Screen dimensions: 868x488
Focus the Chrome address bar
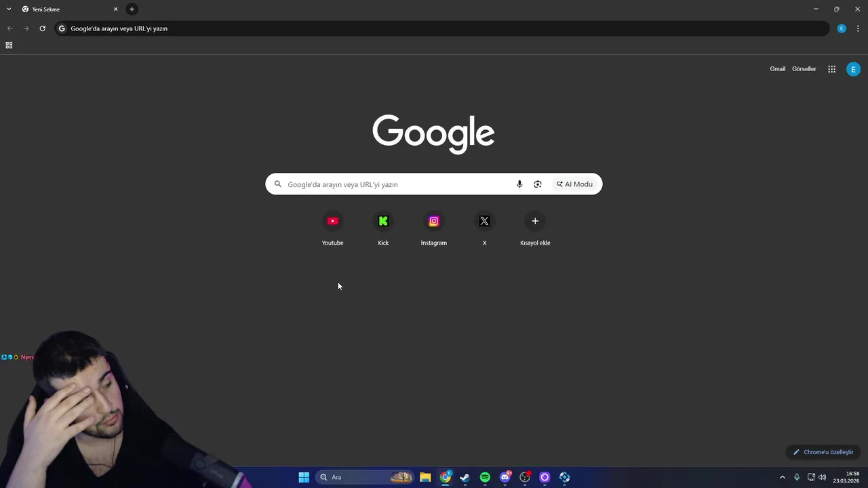pyautogui.click(x=442, y=28)
